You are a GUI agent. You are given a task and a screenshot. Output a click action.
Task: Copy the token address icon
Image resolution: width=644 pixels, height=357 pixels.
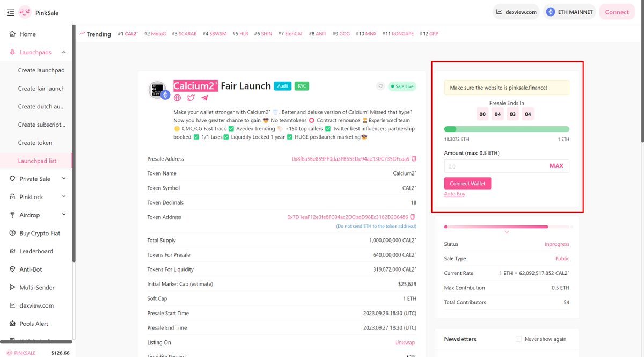click(x=413, y=217)
